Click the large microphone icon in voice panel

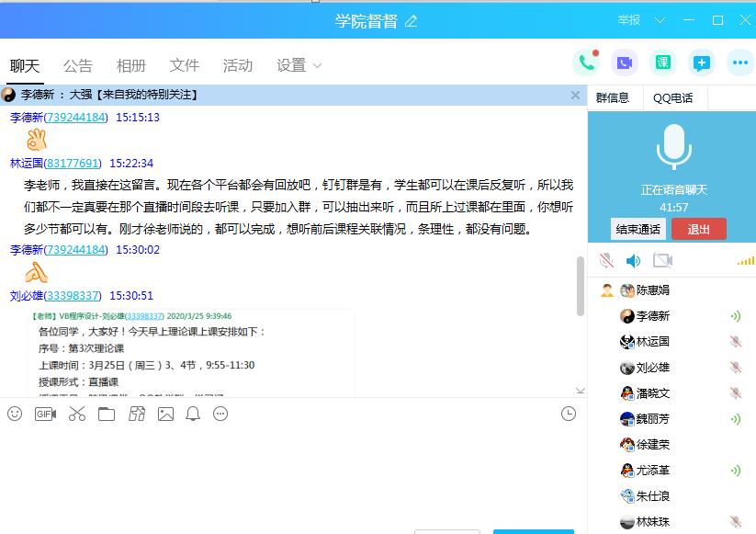point(673,147)
